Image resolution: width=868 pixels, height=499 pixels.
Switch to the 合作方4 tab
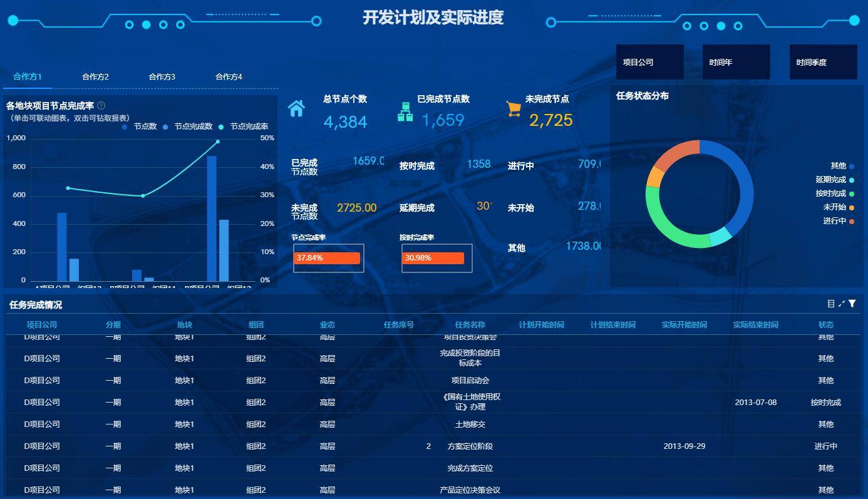229,77
